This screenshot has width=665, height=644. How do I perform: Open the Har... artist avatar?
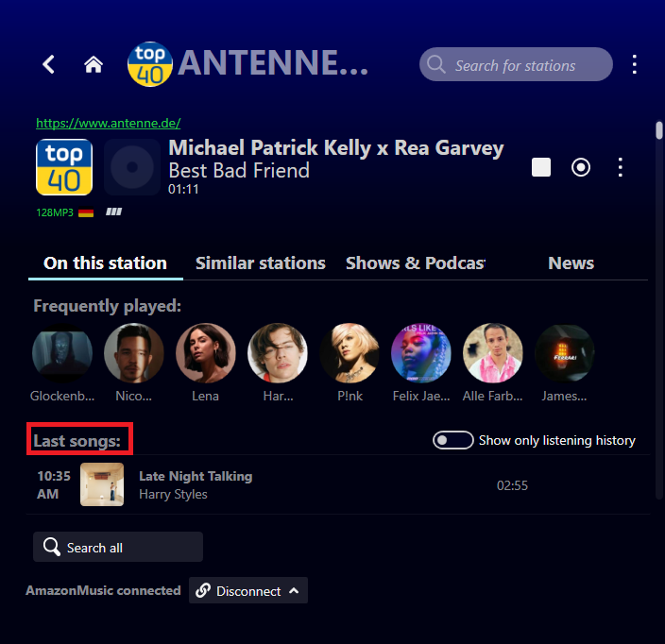tap(278, 353)
